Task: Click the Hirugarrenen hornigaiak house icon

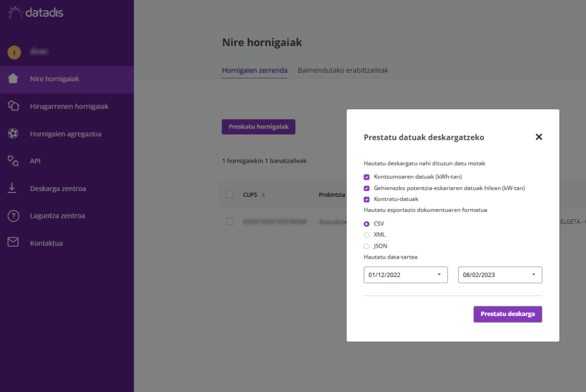Action: tap(13, 106)
